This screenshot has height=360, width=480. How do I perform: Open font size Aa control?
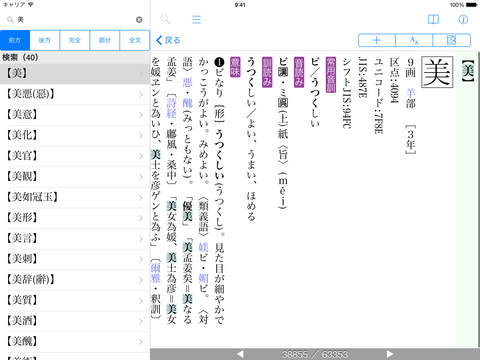pos(414,40)
